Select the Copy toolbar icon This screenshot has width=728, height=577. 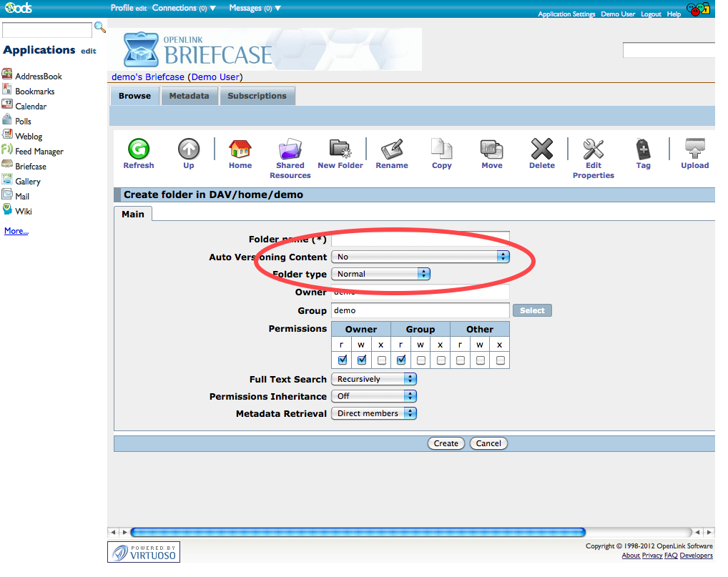(x=441, y=149)
